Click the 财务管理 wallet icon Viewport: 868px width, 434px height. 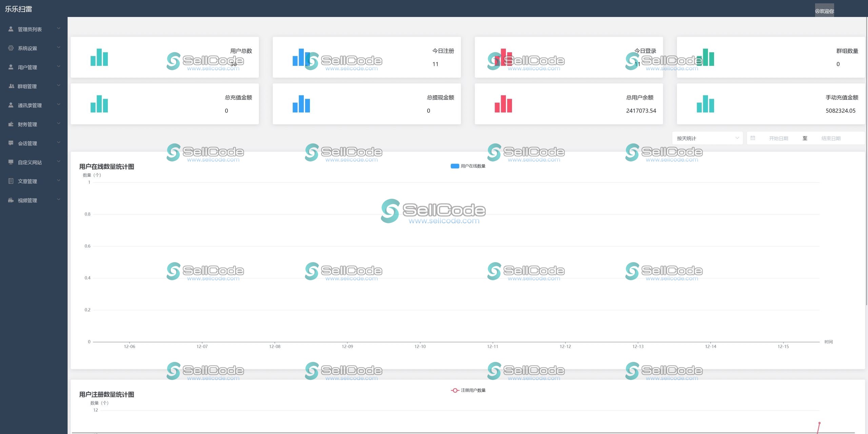pyautogui.click(x=11, y=124)
